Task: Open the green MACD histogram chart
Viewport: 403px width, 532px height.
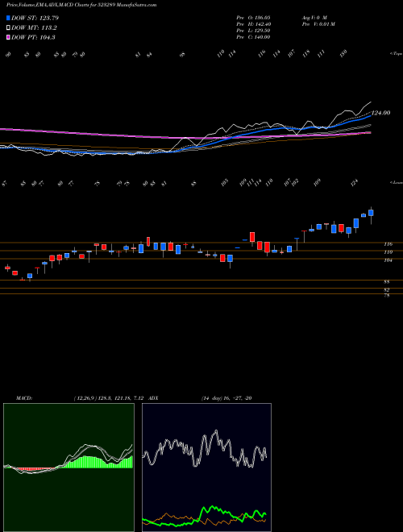Action: click(69, 468)
